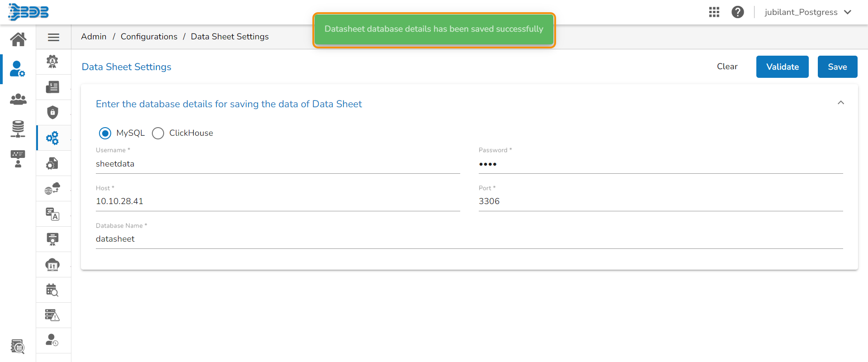Open the calendar search icon
This screenshot has width=868, height=362.
coord(53,290)
